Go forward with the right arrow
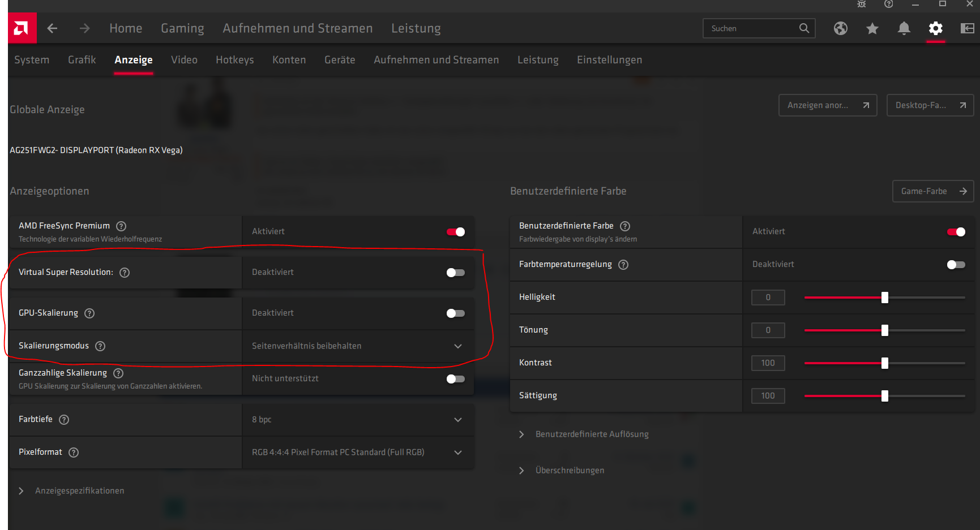 click(84, 28)
